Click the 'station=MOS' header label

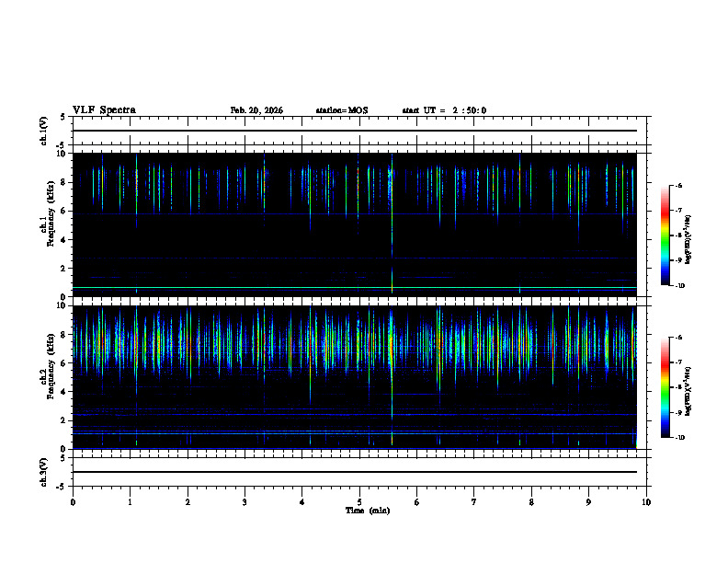(x=342, y=110)
